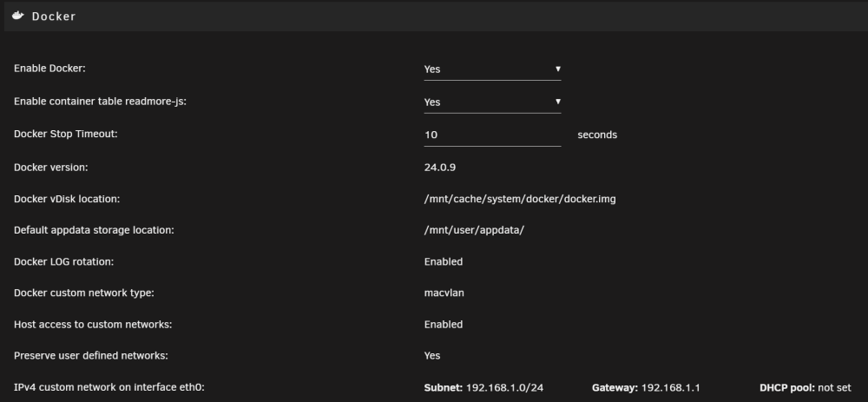868x402 pixels.
Task: Click the appdata path /mnt/user/appdata/
Action: point(474,230)
